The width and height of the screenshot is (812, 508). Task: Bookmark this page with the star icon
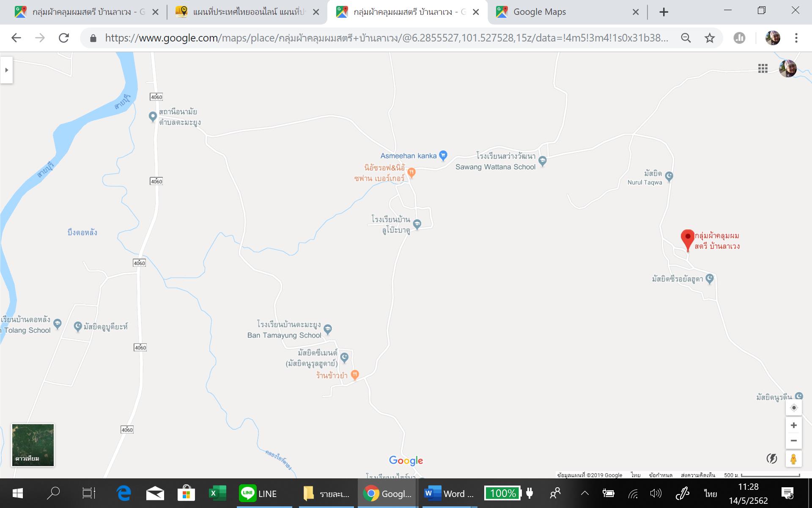(x=710, y=38)
